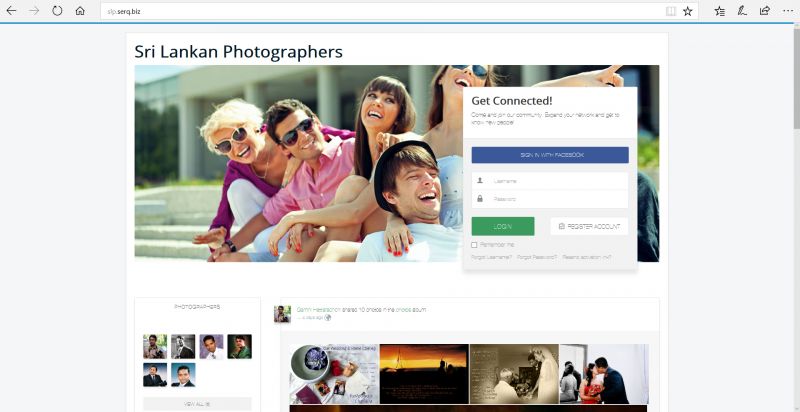Open the post author's name link
Image resolution: width=800 pixels, height=412 pixels.
[318, 310]
